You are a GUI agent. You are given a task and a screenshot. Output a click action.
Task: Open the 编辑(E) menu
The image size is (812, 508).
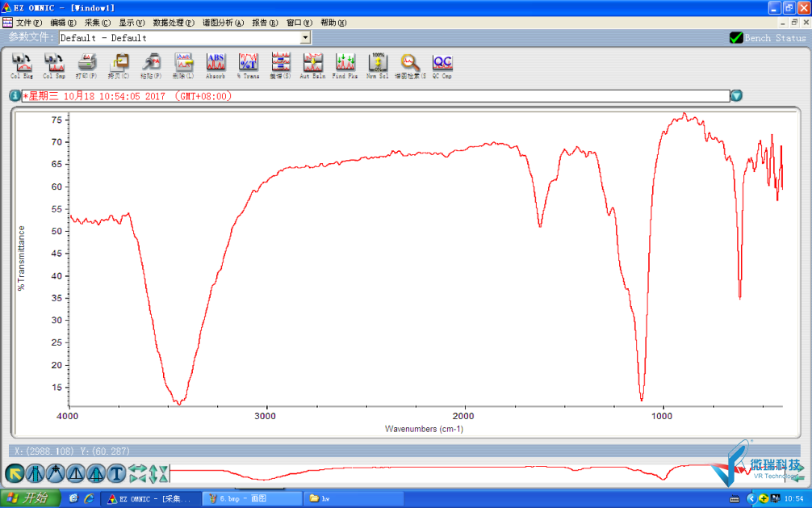click(63, 23)
